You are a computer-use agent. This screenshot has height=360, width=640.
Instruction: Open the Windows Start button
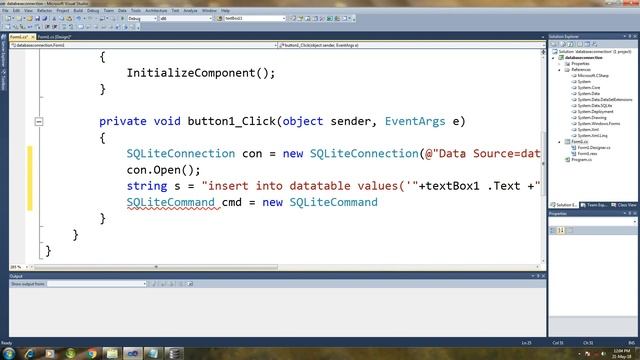9,353
